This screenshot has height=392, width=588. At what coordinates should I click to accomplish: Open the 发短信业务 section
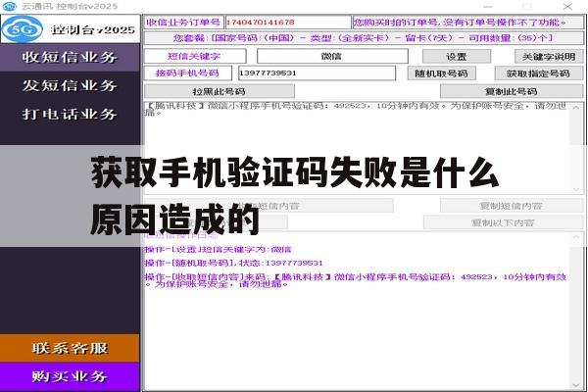[x=70, y=85]
